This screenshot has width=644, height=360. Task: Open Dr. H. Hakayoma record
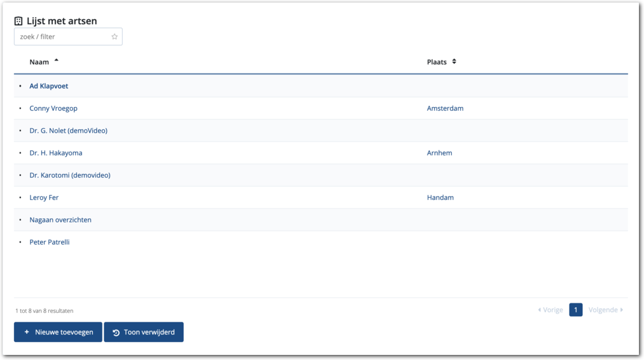pyautogui.click(x=55, y=153)
